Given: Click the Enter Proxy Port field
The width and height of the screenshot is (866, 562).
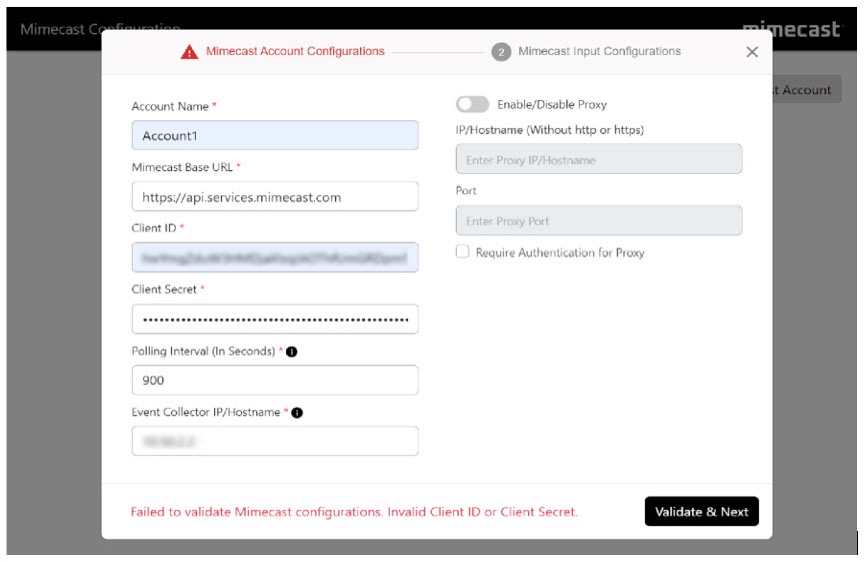Looking at the screenshot, I should (598, 221).
